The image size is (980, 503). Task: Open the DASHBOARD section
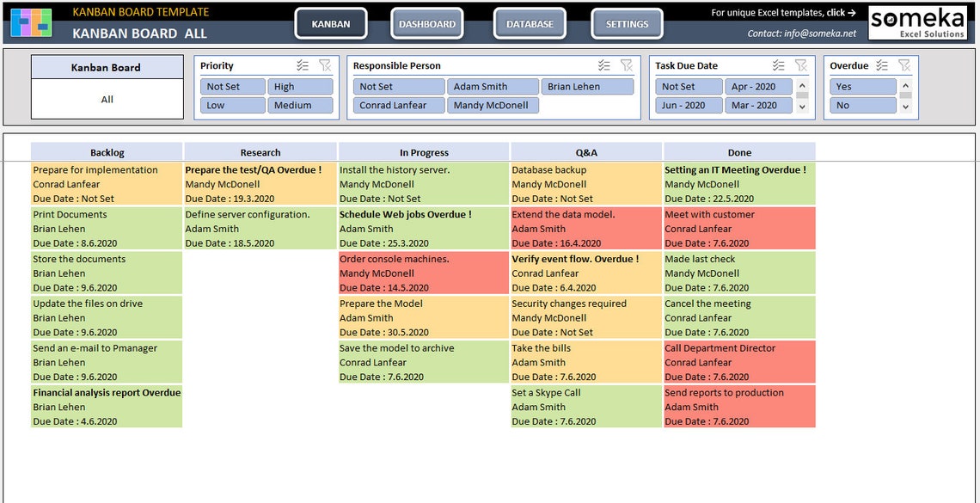coord(427,24)
